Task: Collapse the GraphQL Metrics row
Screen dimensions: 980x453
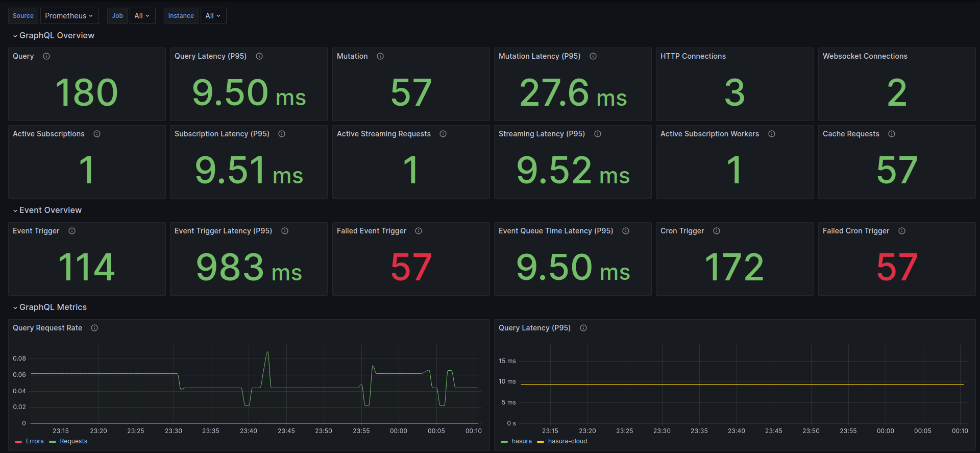Action: pyautogui.click(x=50, y=307)
